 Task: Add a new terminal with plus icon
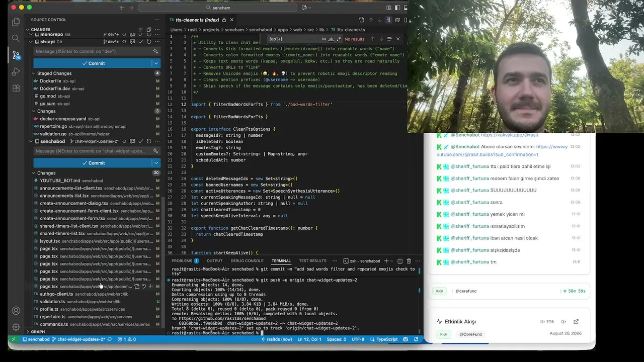[x=386, y=261]
